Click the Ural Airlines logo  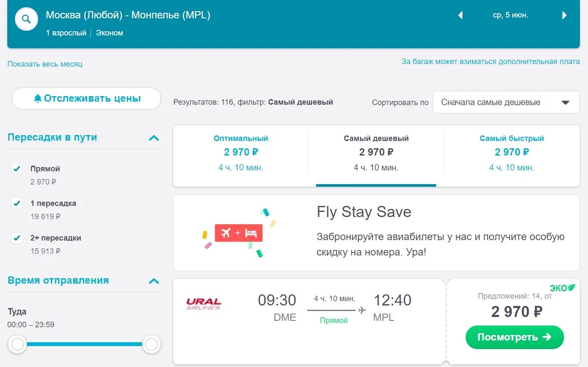(x=204, y=304)
